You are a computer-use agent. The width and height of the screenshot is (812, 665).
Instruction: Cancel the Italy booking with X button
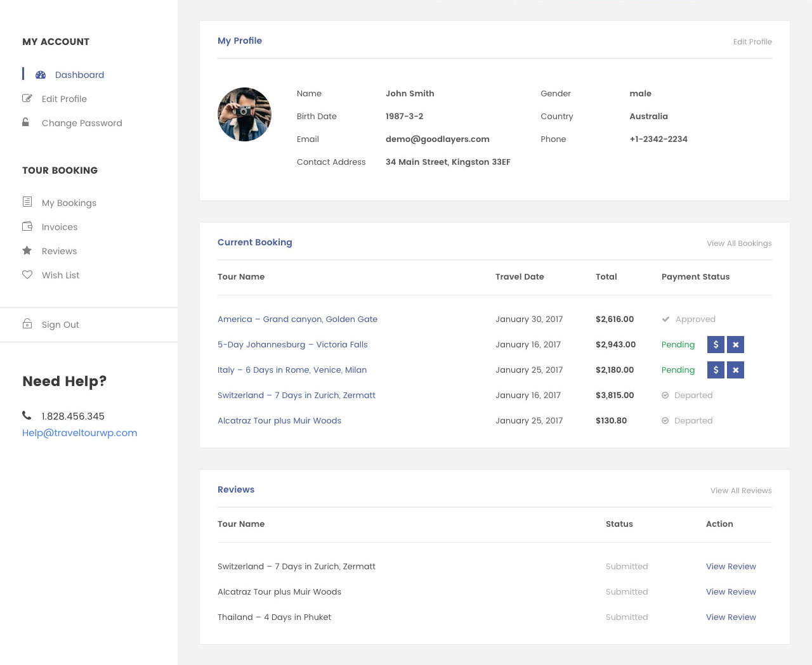[x=735, y=370]
